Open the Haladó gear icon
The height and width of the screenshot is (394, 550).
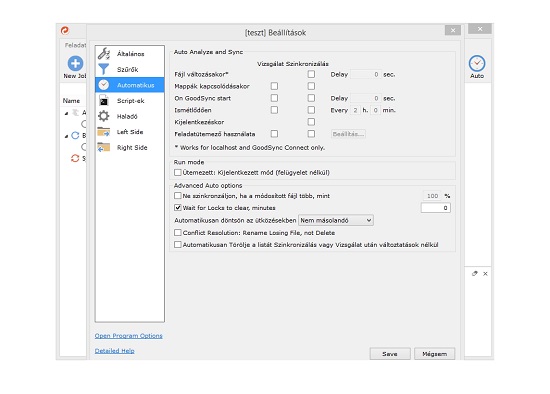[104, 116]
